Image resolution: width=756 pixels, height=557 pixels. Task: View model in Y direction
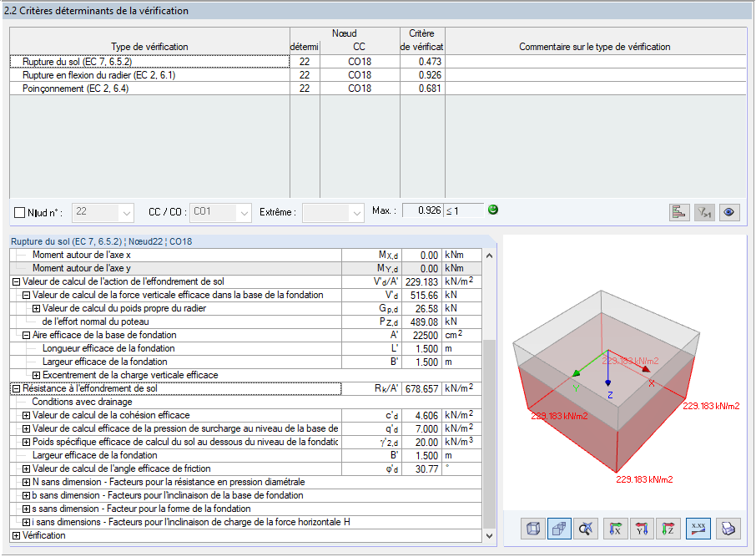pyautogui.click(x=641, y=529)
